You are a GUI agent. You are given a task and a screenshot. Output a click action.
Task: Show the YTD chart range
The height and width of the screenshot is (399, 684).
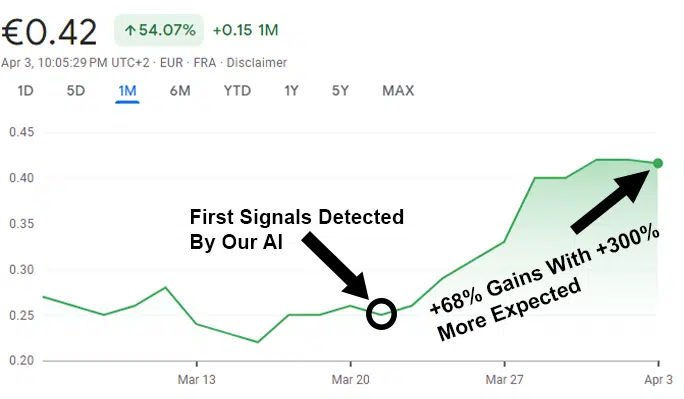[237, 91]
